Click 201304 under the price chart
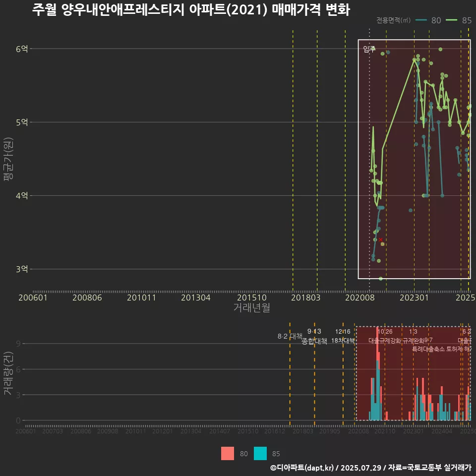Viewport: 476px width, 476px height. (196, 297)
